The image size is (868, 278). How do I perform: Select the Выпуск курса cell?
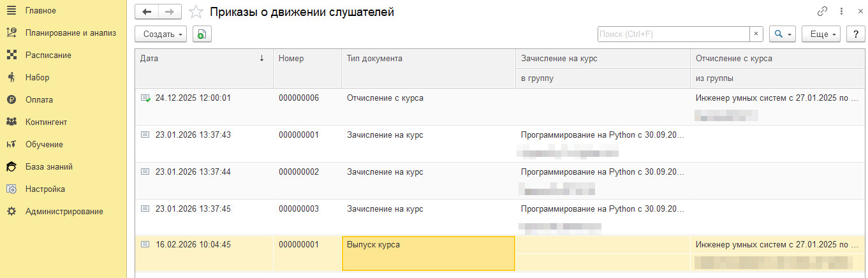click(428, 245)
